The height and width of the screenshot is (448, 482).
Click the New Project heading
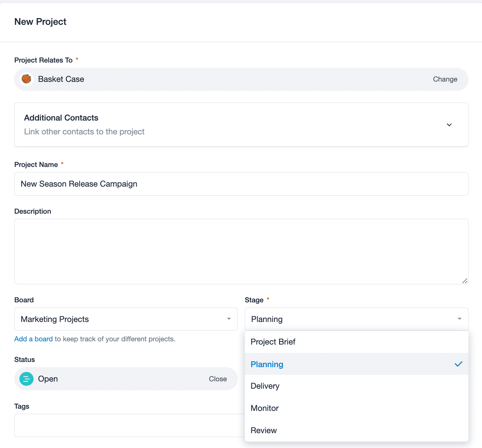(x=40, y=22)
